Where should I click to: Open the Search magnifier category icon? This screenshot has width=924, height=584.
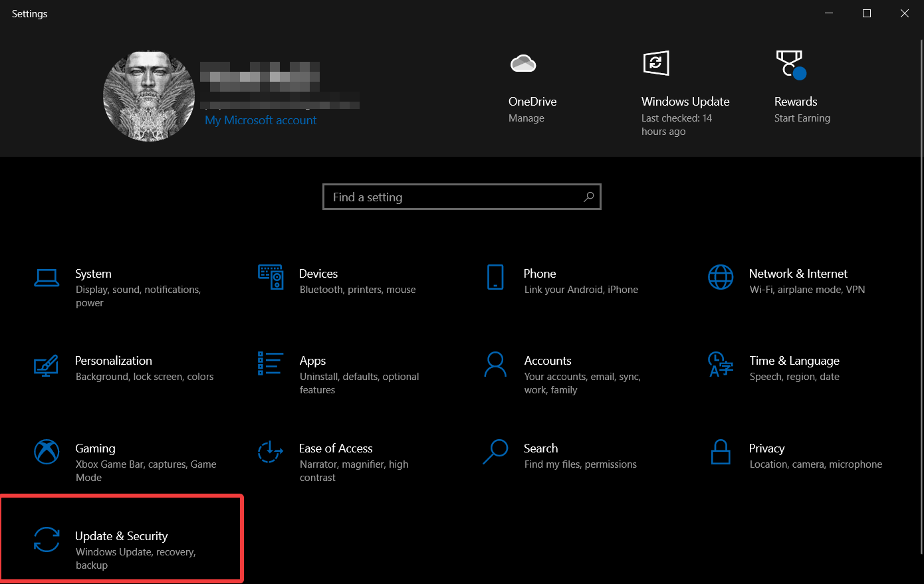click(495, 452)
